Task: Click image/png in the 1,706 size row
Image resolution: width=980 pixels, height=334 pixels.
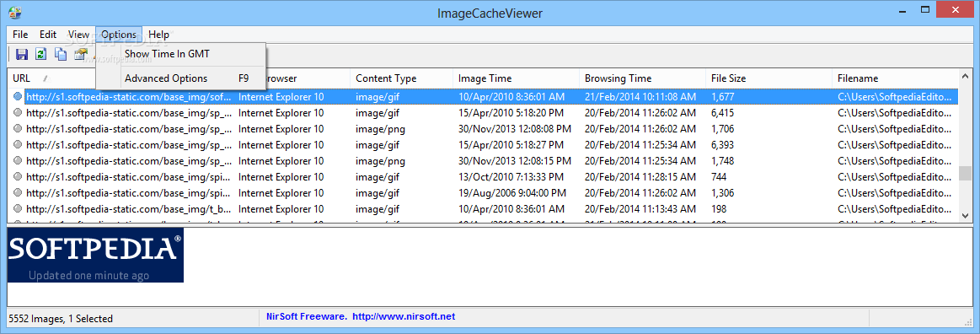Action: [x=381, y=129]
